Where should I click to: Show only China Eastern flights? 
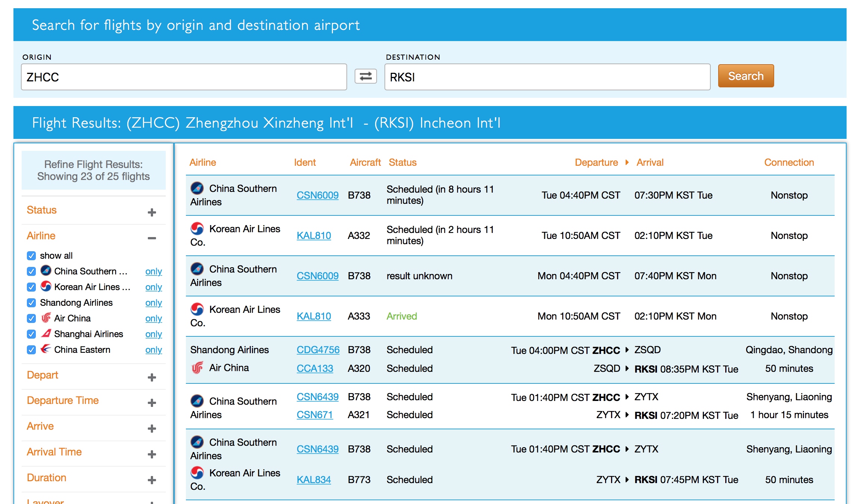coord(153,350)
